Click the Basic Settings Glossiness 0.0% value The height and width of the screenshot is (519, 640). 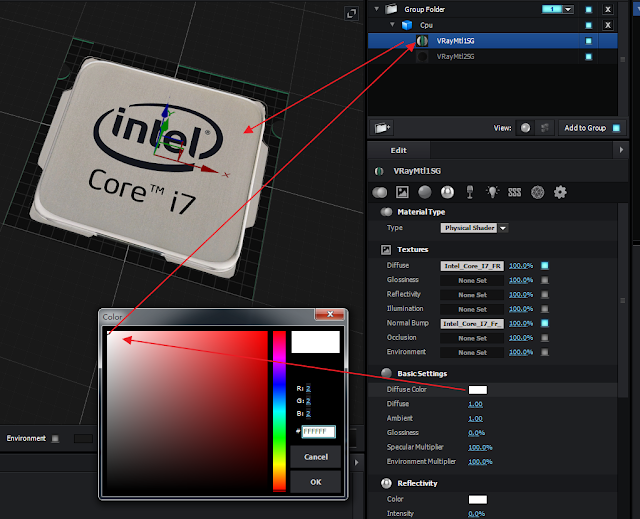coord(476,432)
